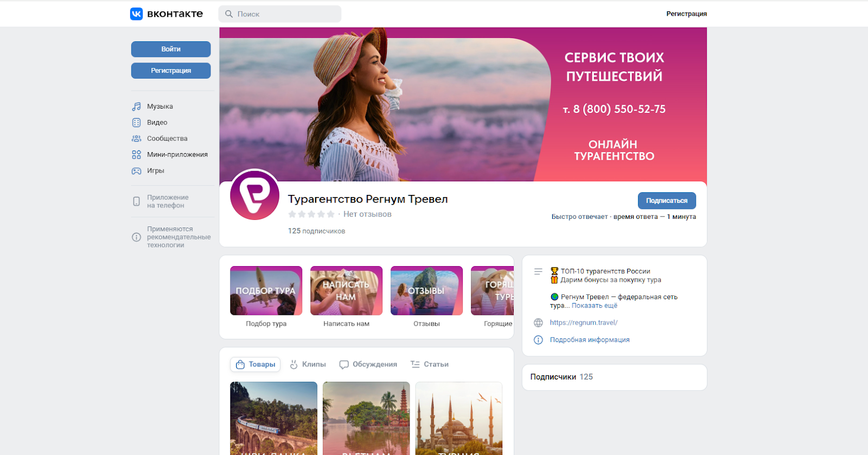
Task: Open the Mini-apps grid icon
Action: (137, 155)
